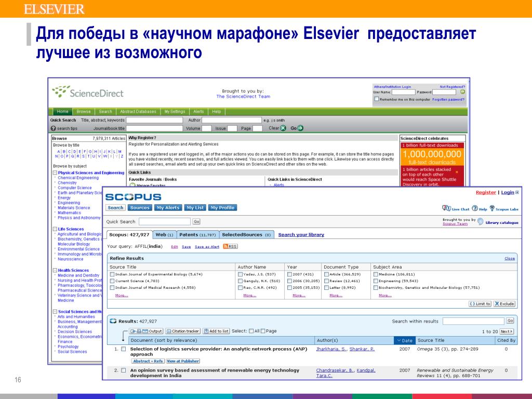Check Select Page results checkbox
Screen dimensions: 532x399
coord(263,331)
